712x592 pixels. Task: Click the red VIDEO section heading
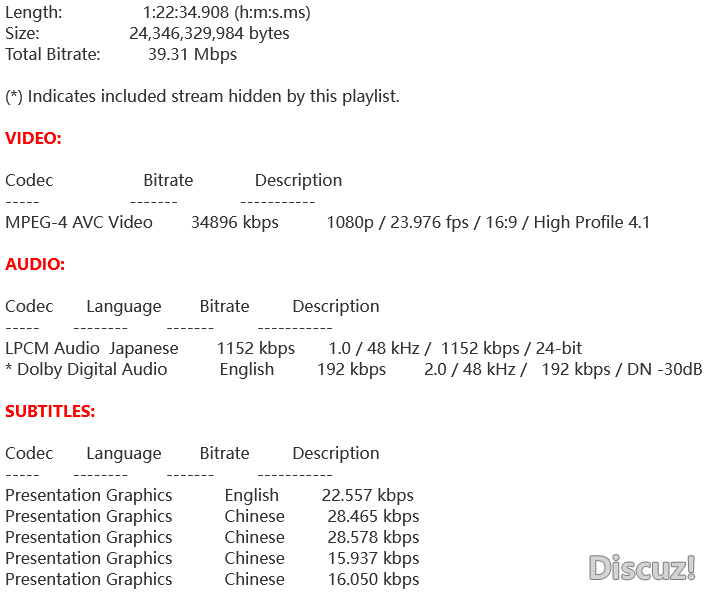tap(33, 138)
